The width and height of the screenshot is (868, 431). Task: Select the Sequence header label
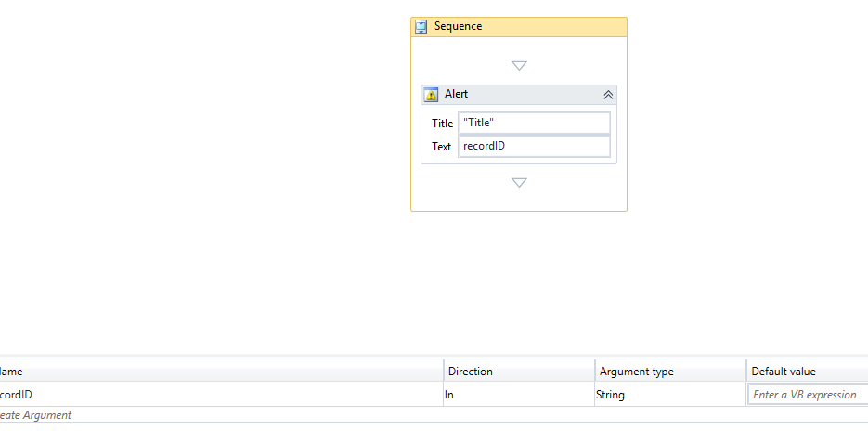click(x=458, y=26)
